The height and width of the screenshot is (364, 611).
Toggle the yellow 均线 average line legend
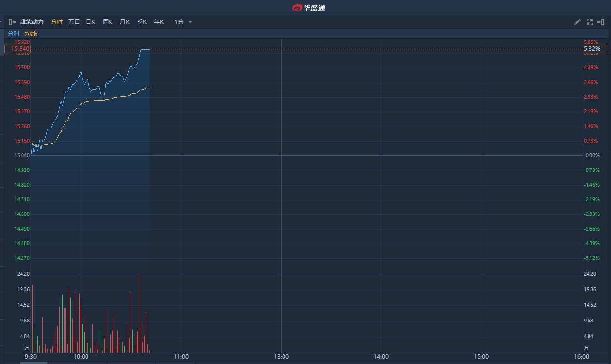(31, 34)
